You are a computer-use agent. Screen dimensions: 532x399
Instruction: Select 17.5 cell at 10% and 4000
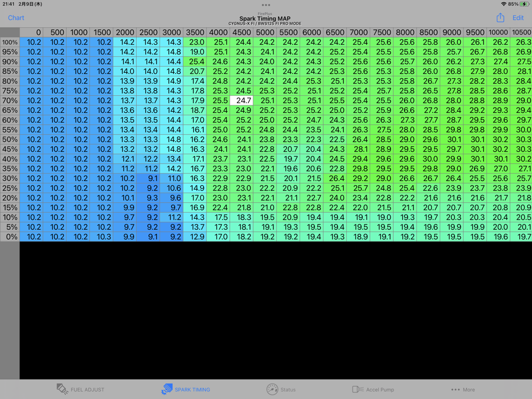click(218, 217)
